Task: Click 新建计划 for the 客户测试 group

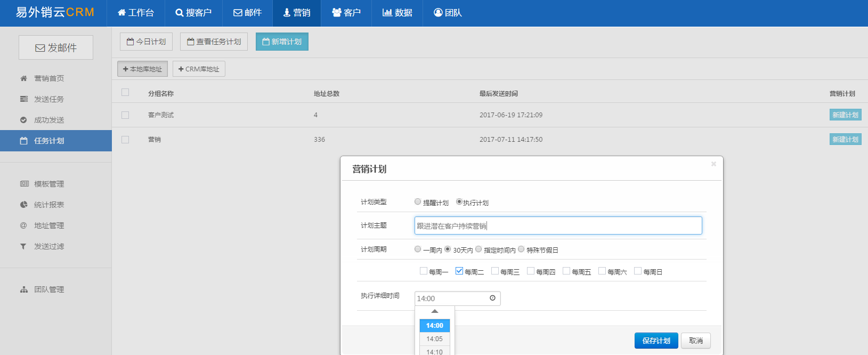Action: click(x=845, y=115)
